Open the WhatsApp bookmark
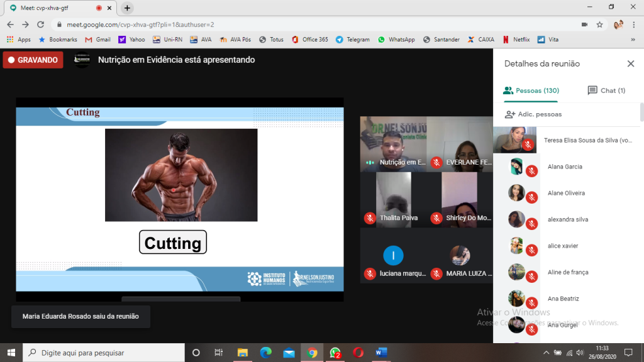This screenshot has height=362, width=644. (x=397, y=40)
